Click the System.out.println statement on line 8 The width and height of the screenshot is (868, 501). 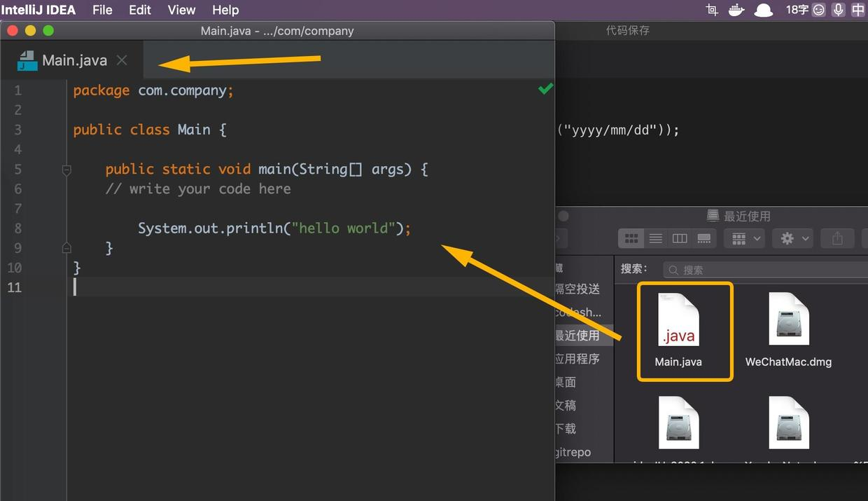(274, 228)
